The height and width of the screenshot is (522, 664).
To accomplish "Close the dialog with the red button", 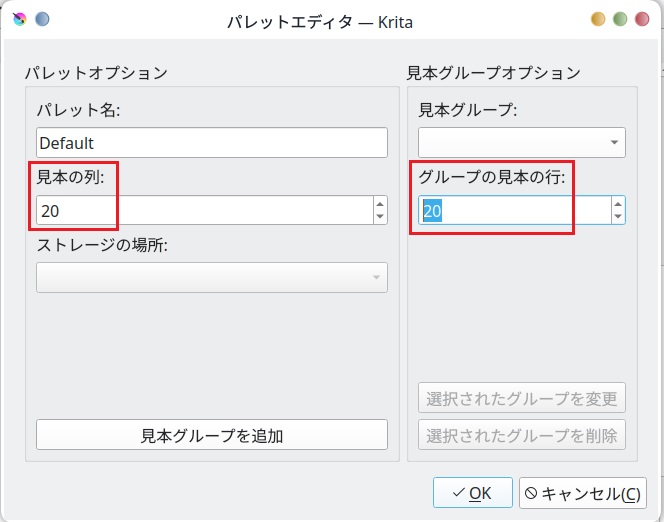I will [642, 19].
